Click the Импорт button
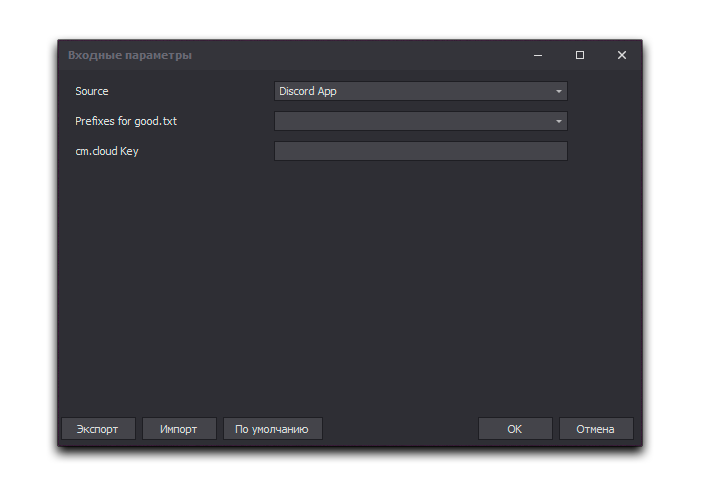This screenshot has height=487, width=701. (x=178, y=429)
